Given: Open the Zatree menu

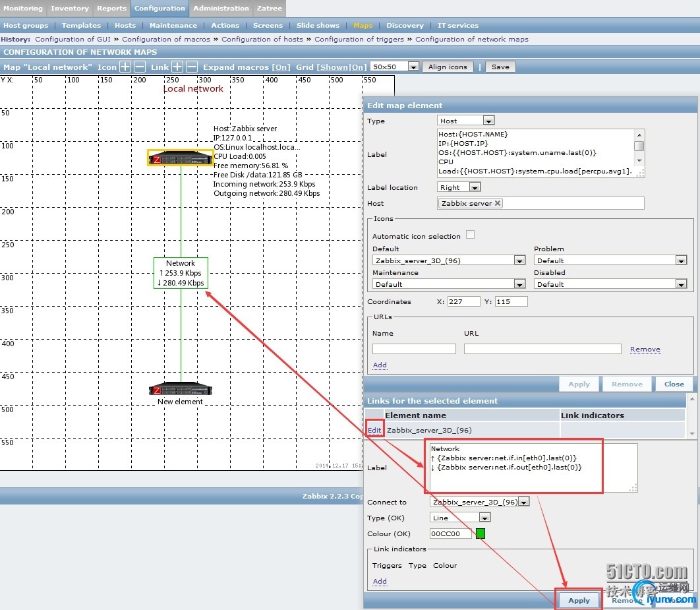Looking at the screenshot, I should tap(269, 8).
